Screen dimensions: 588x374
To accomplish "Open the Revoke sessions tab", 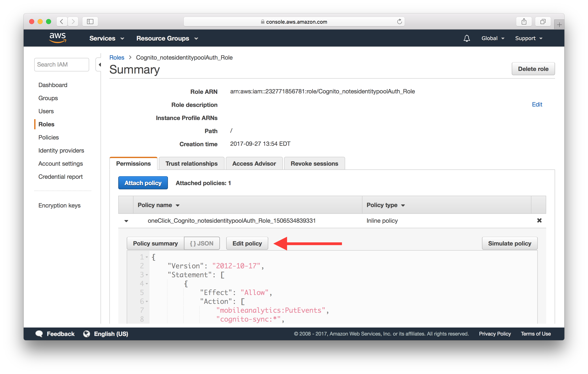I will coord(314,163).
